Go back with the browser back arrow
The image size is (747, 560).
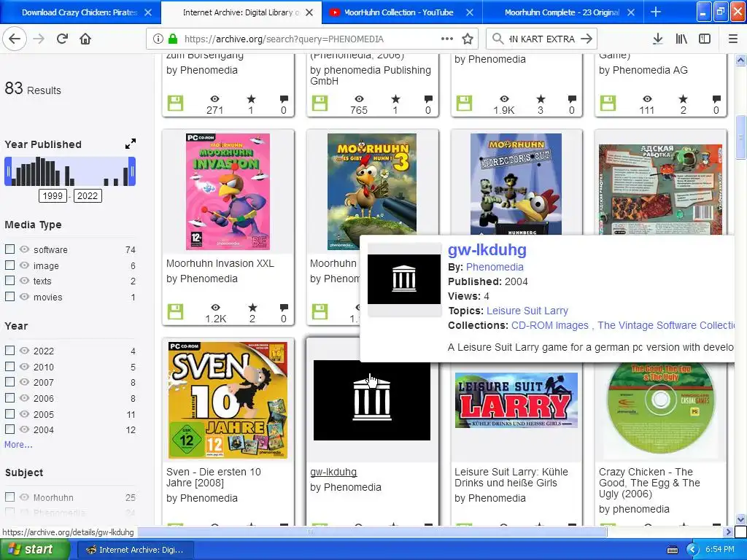(15, 39)
